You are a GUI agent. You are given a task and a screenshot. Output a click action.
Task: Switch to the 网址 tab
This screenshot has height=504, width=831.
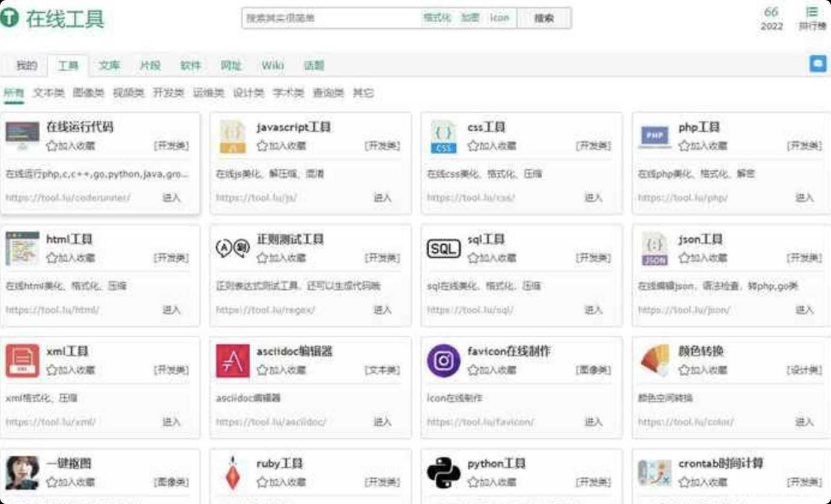pyautogui.click(x=231, y=65)
